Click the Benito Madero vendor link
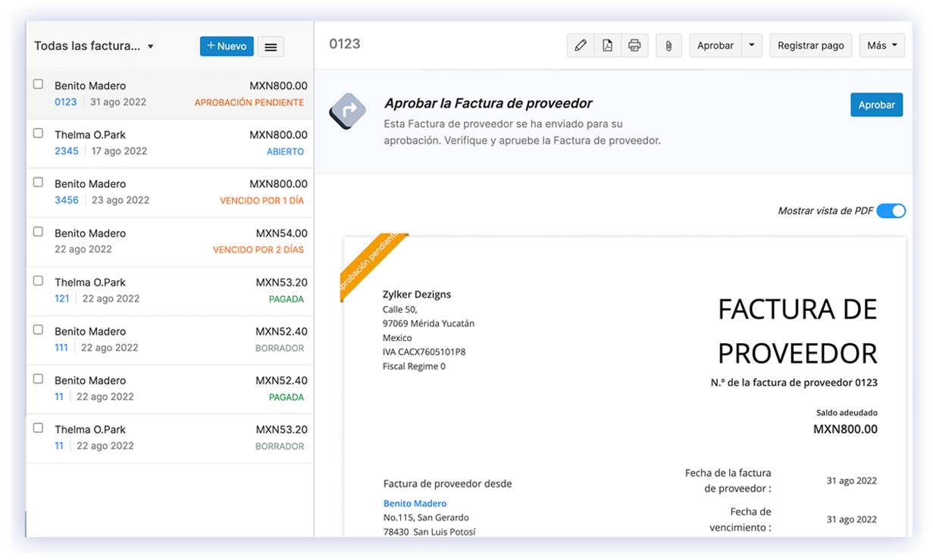The width and height of the screenshot is (933, 560). 415,503
